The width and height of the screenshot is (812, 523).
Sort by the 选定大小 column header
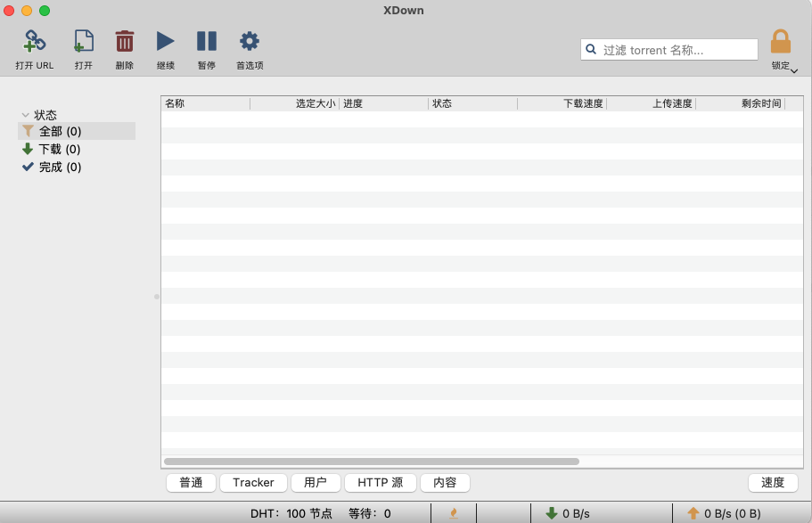click(295, 103)
